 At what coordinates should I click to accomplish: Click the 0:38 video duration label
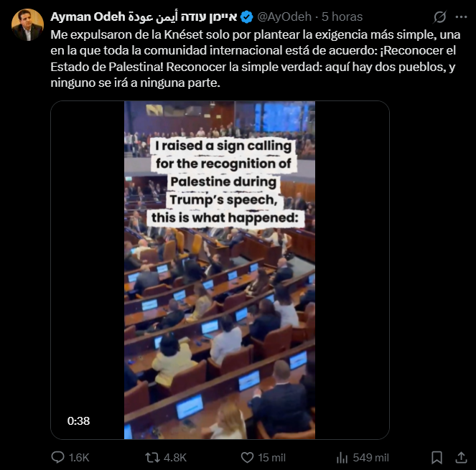(x=78, y=421)
